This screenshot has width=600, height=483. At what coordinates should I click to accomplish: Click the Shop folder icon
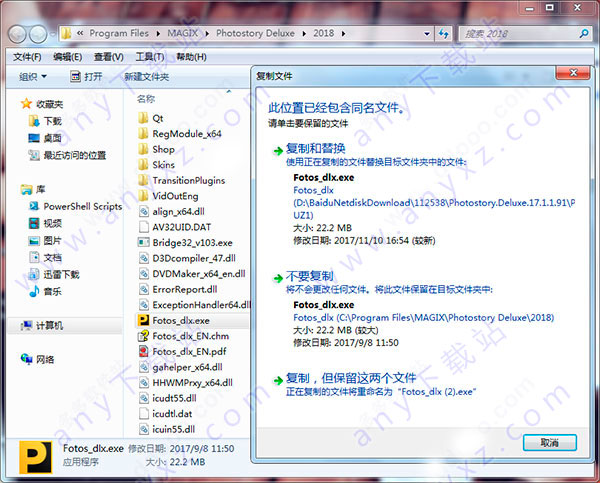143,149
